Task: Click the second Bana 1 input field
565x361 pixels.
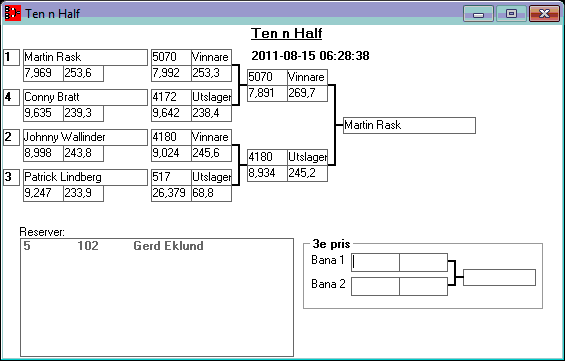Action: 423,263
